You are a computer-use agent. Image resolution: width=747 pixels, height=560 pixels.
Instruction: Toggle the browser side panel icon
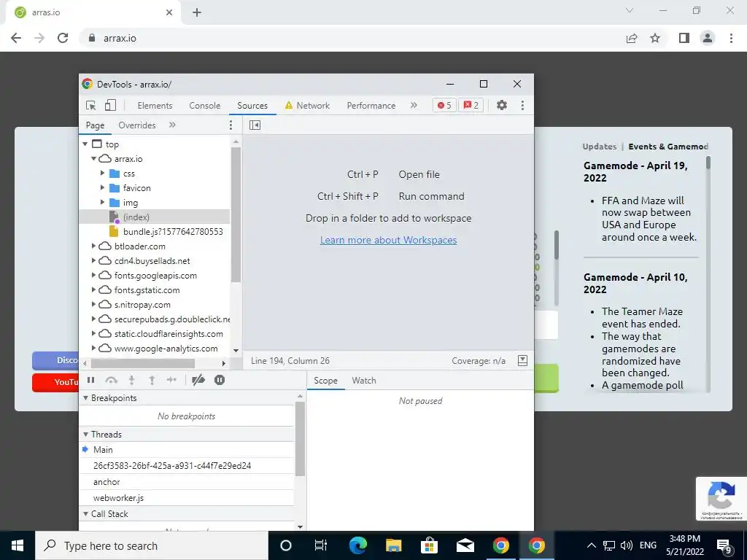point(684,38)
